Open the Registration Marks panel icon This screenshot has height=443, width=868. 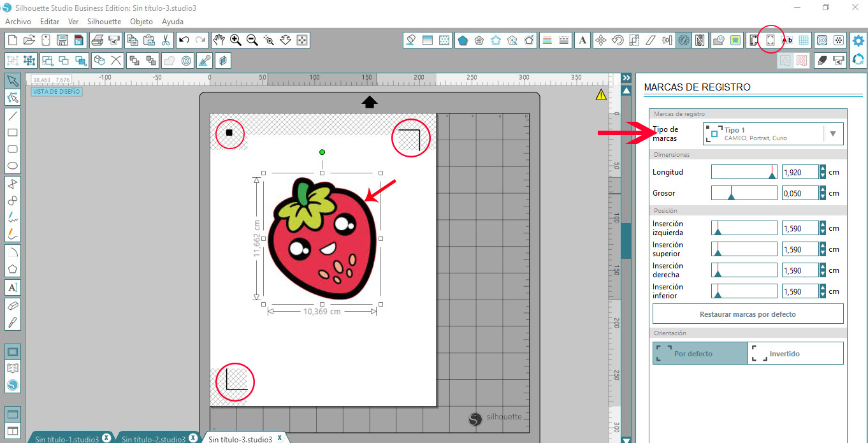click(770, 40)
